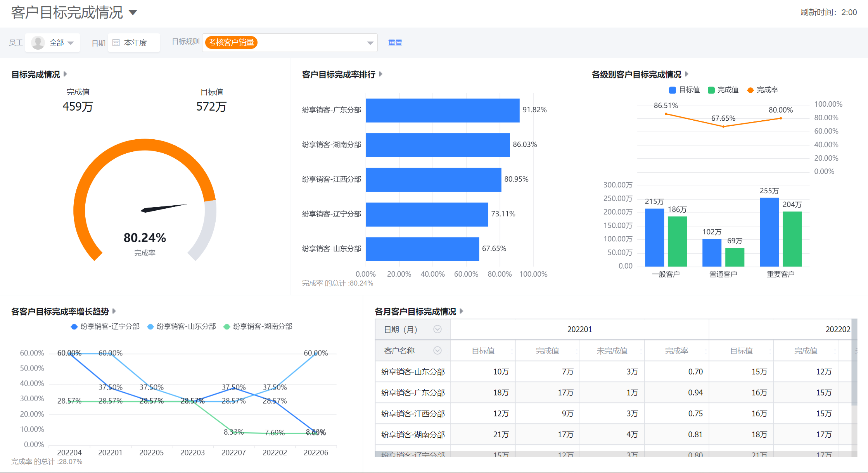Image resolution: width=868 pixels, height=473 pixels.
Task: Open 日期（月） header filter icon
Action: (x=437, y=329)
